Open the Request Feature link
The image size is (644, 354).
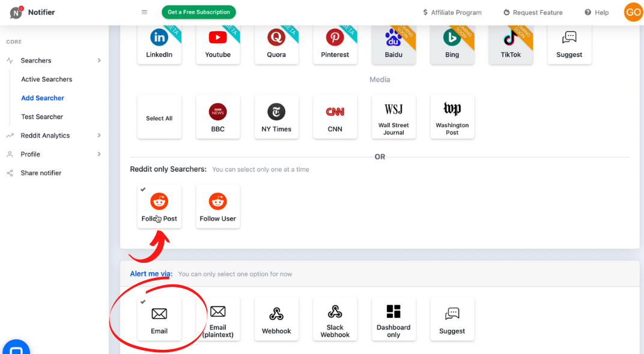533,13
